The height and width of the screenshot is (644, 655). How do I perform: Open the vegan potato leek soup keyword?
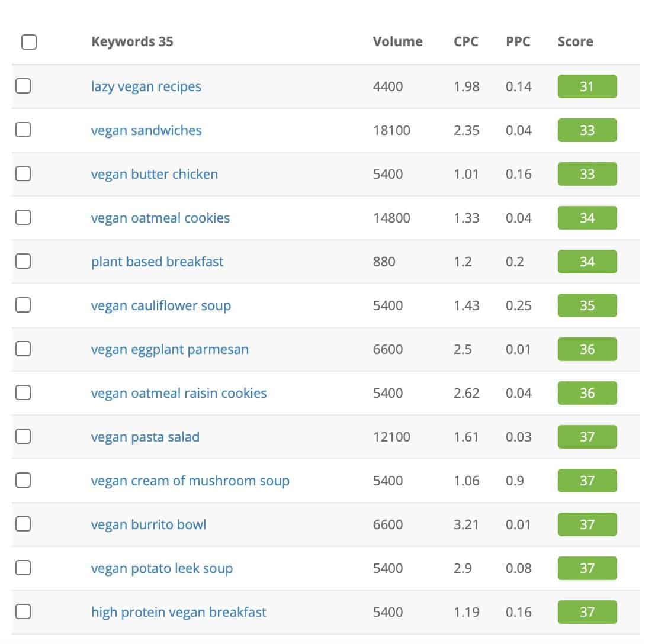161,568
